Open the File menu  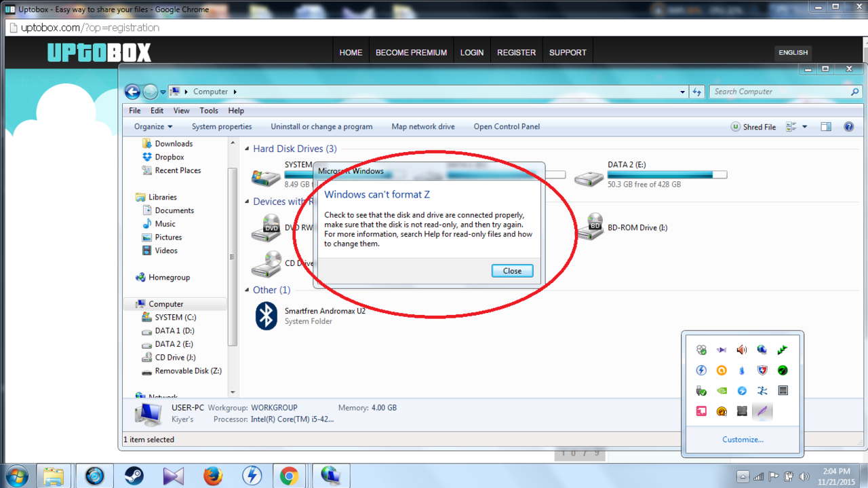(x=135, y=111)
